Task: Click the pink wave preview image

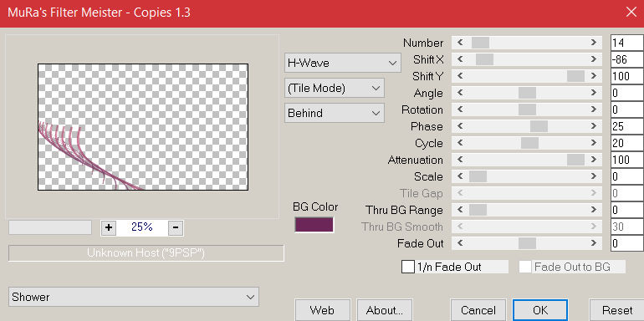Action: 143,127
